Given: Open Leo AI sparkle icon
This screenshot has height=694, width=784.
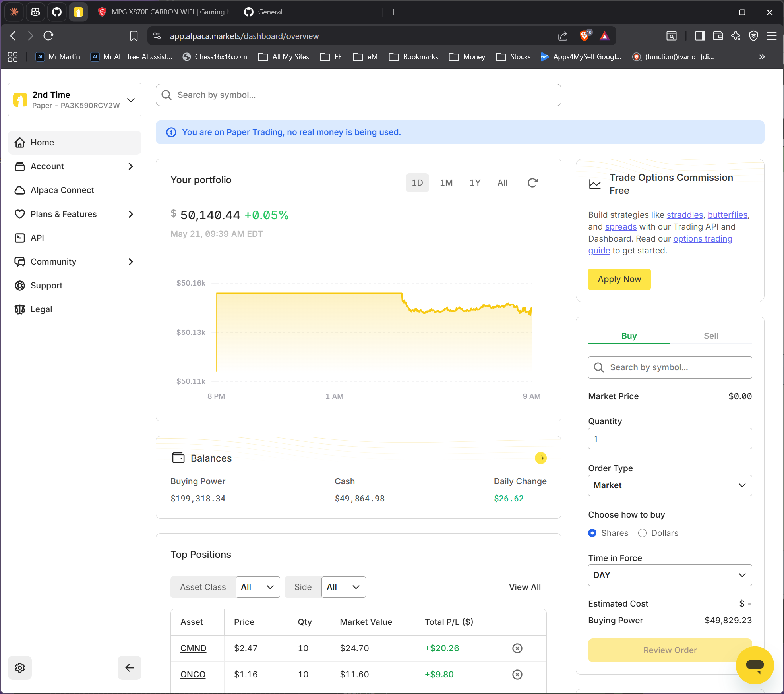Looking at the screenshot, I should [x=736, y=36].
